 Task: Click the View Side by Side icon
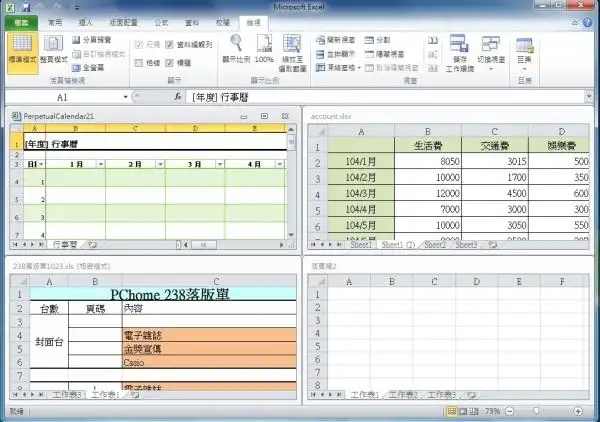(x=433, y=40)
